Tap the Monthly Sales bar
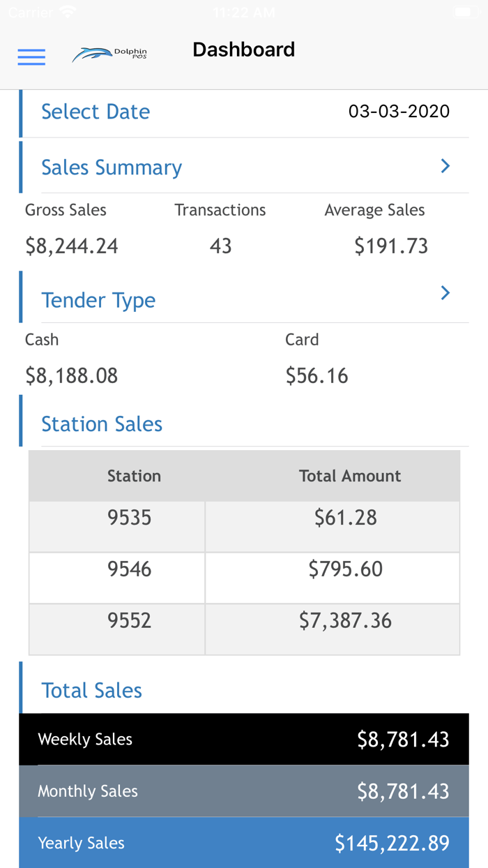Viewport: 488px width, 868px height. pyautogui.click(x=244, y=791)
